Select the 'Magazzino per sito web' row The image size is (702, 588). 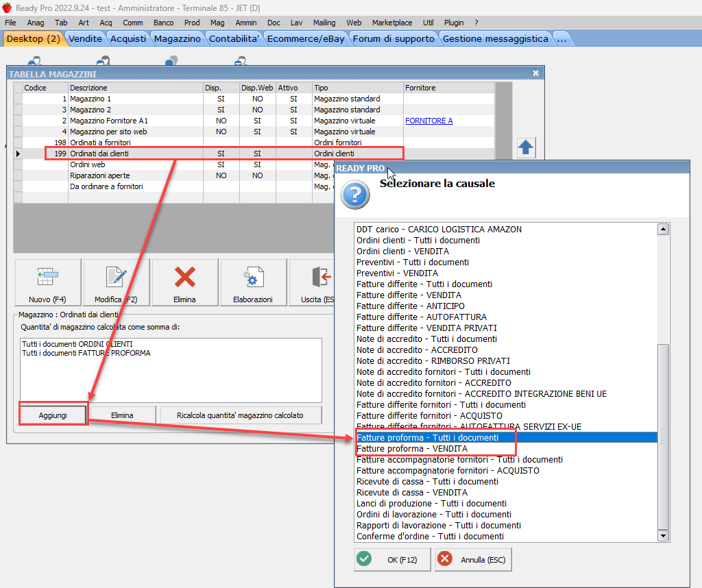[x=254, y=132]
